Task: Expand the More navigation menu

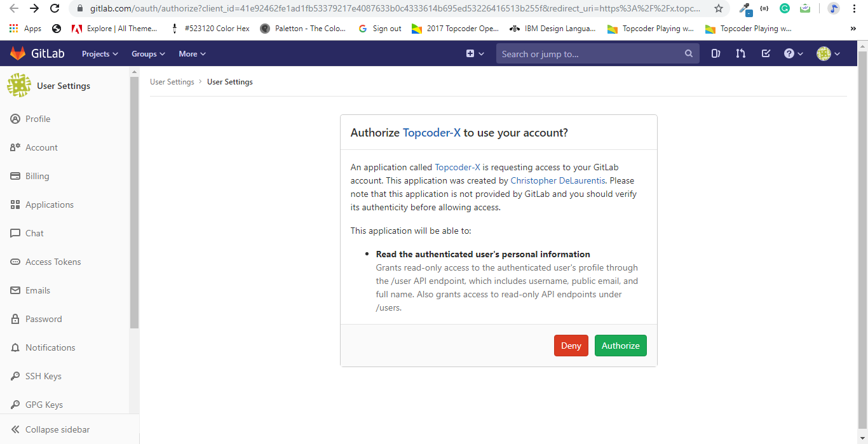Action: tap(192, 54)
